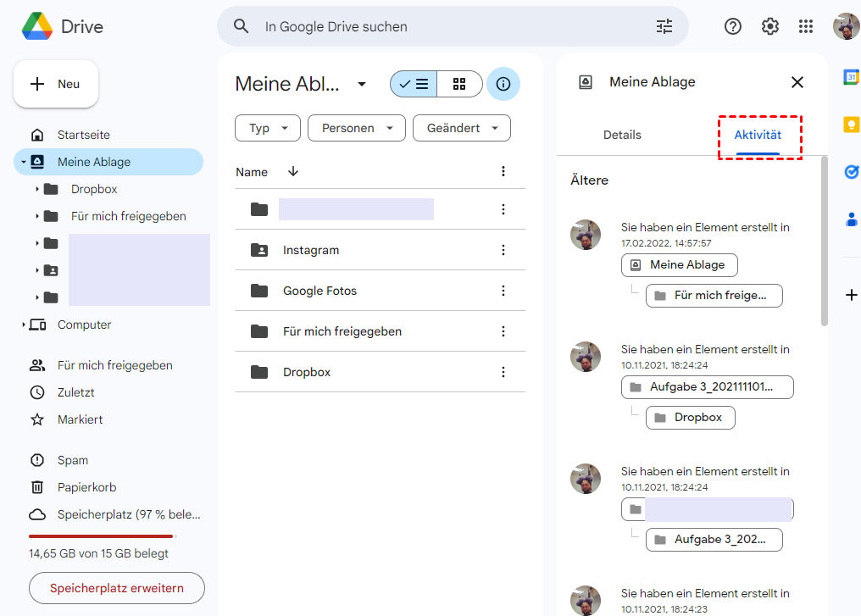Viewport: 861px width, 616px height.
Task: Open more actions for Instagram folder
Action: [x=503, y=250]
